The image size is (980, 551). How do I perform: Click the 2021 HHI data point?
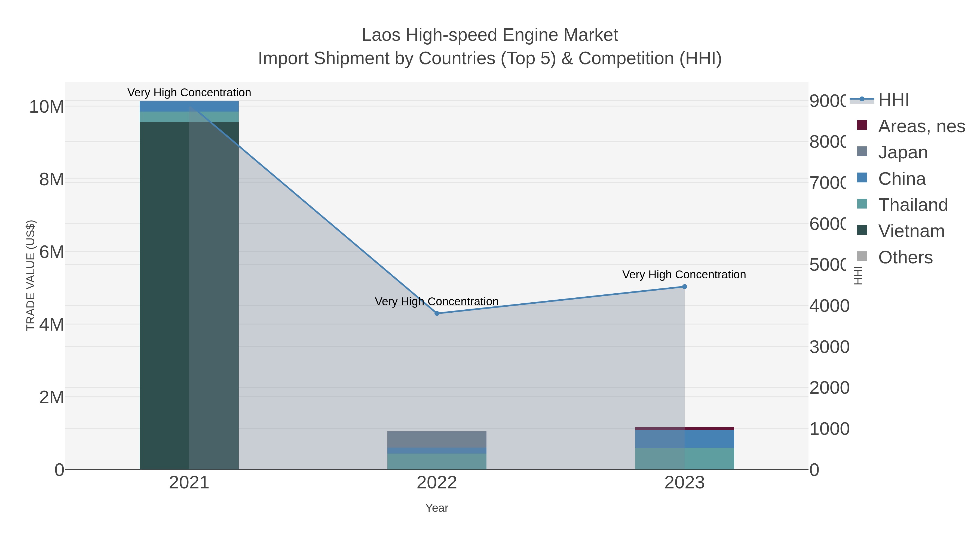click(x=189, y=106)
